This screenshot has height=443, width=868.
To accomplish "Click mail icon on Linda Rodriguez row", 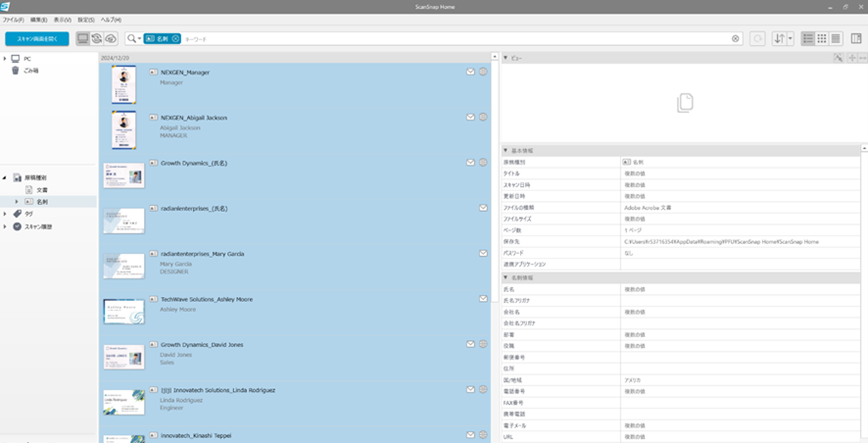I will click(x=470, y=389).
